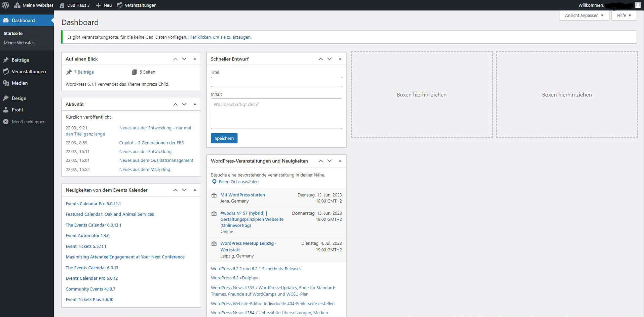Collapse the Aktivität panel
644x317 pixels.
click(x=195, y=104)
